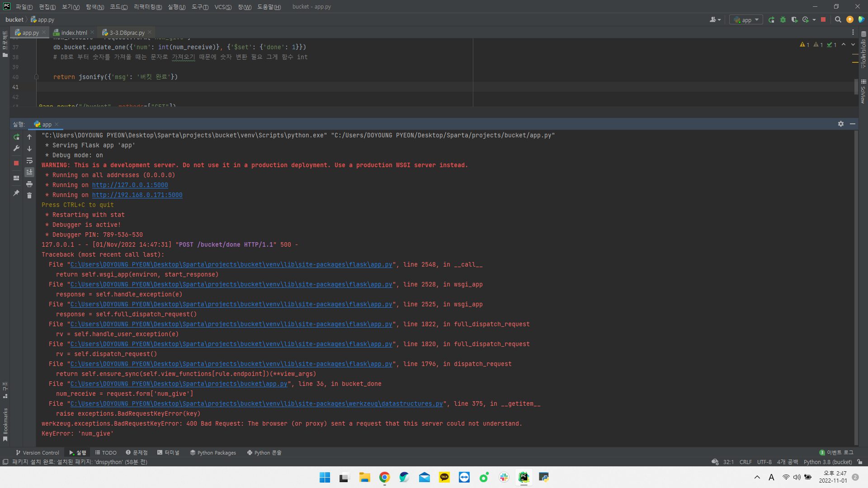Image resolution: width=868 pixels, height=488 pixels.
Task: Open Run panel settings gear
Action: (841, 124)
